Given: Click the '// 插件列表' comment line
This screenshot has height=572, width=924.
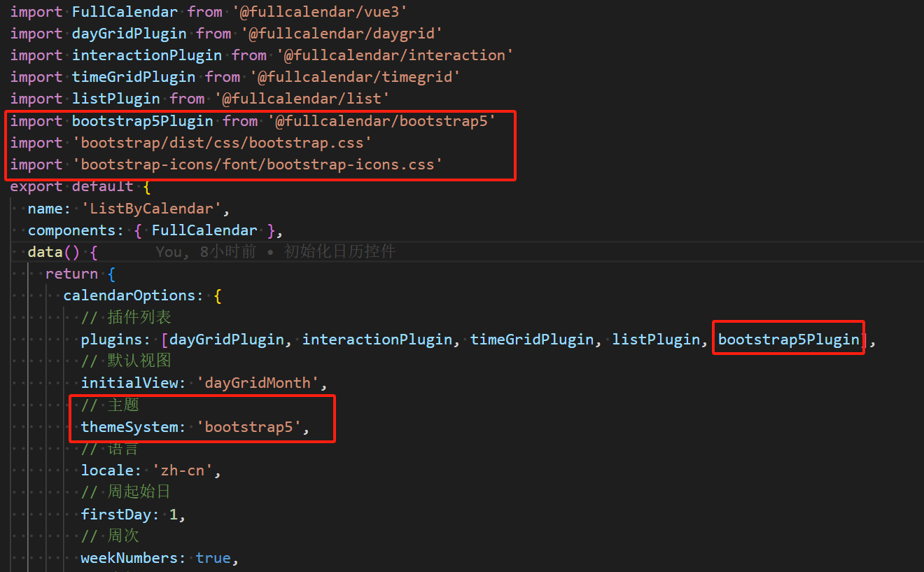Looking at the screenshot, I should point(126,318).
